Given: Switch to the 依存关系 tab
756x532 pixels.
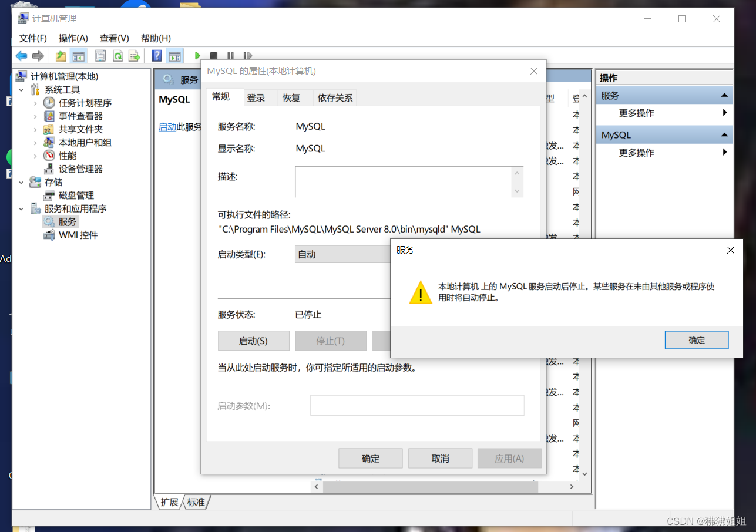Looking at the screenshot, I should click(335, 98).
